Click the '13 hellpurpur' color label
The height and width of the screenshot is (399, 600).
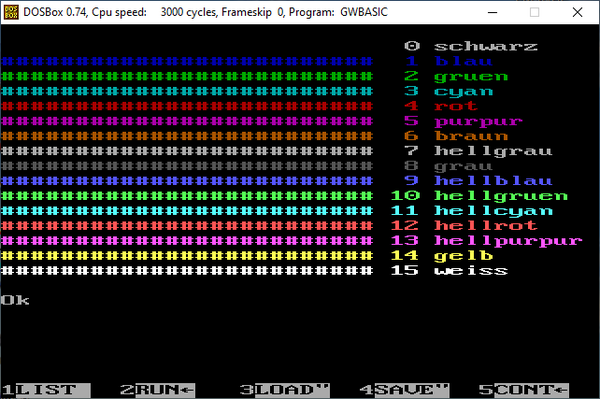pos(486,240)
